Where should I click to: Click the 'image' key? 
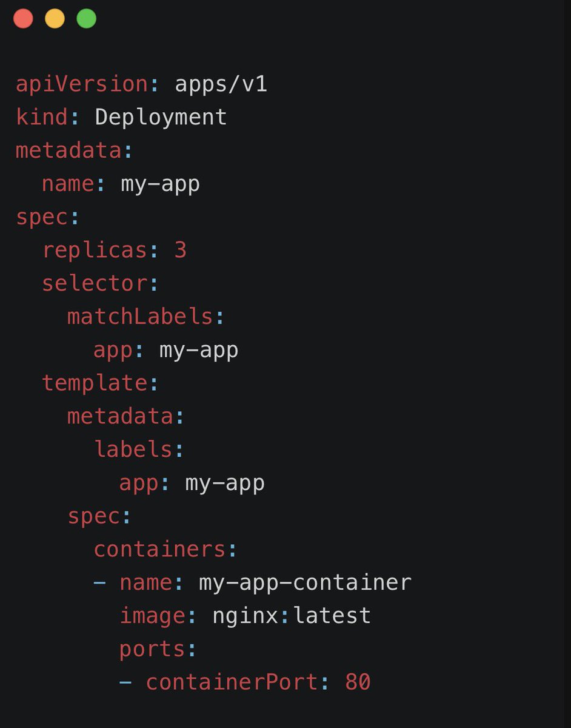tap(153, 616)
